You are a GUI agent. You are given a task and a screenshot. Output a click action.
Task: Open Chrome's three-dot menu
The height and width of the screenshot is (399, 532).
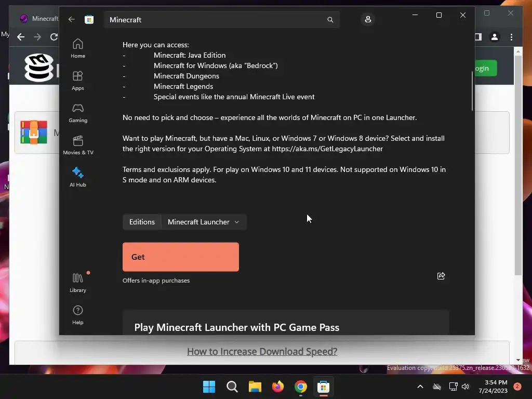pos(511,37)
